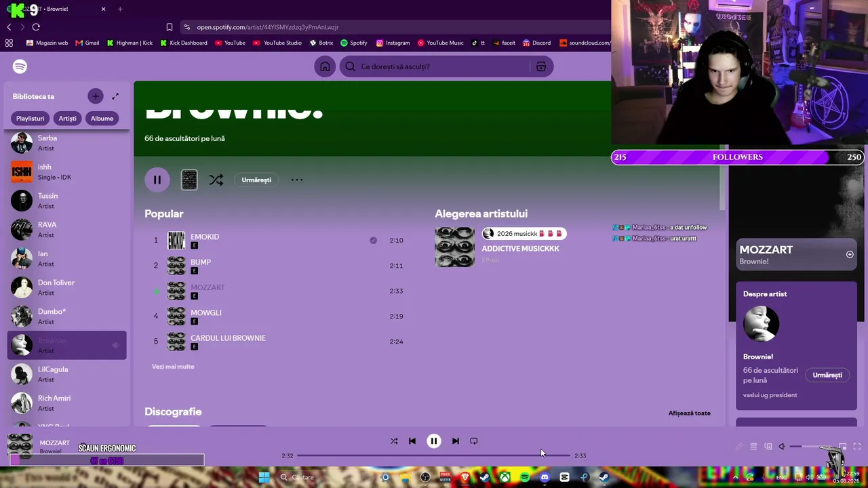The image size is (868, 488).
Task: Open the Gmail bookmark
Action: (x=87, y=43)
